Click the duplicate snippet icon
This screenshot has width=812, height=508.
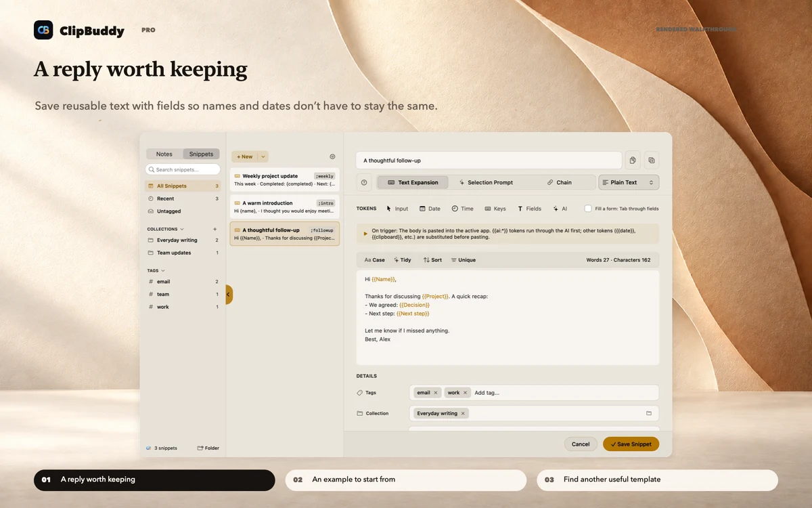coord(652,161)
